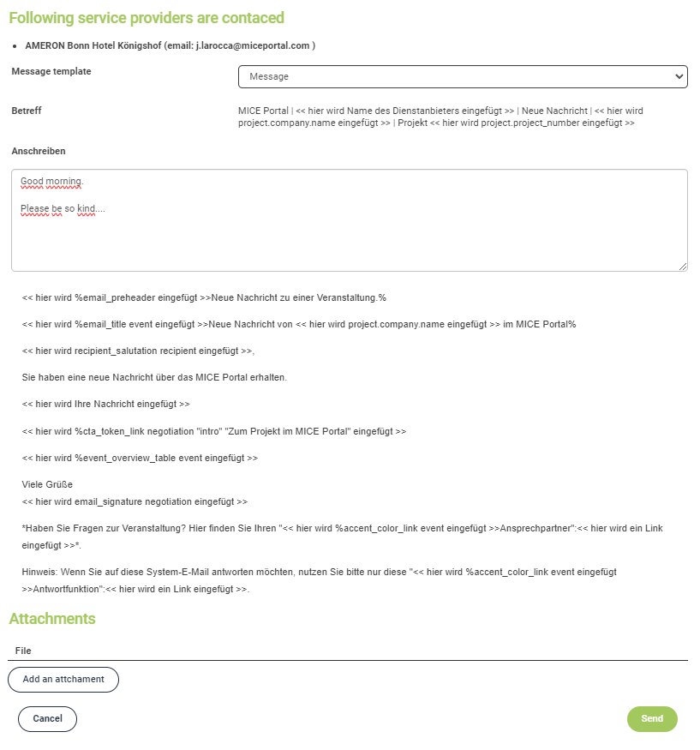The image size is (700, 750).
Task: Click the 'Viele Grüße' closing line
Action: click(47, 484)
